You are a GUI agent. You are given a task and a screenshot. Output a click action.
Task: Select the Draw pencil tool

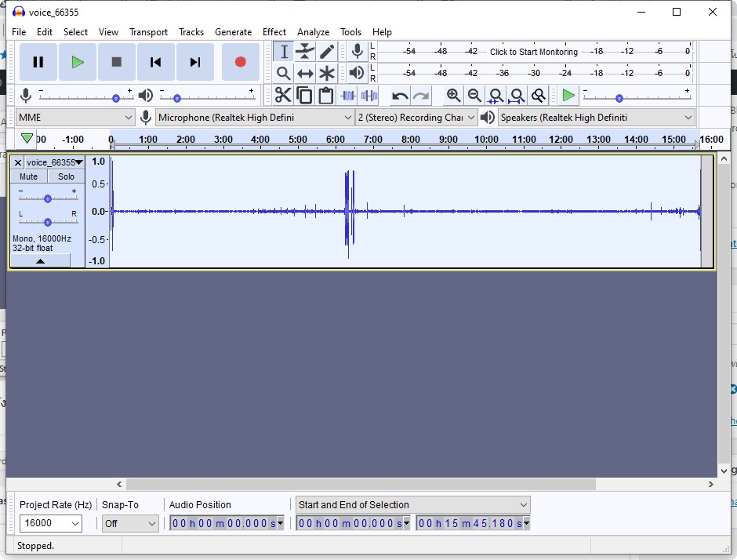pos(327,52)
